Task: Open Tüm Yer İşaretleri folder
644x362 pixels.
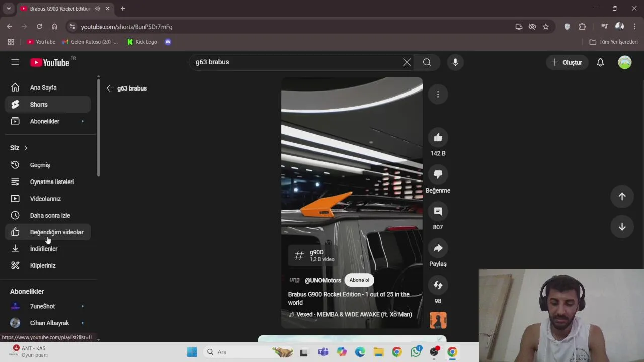Action: (x=614, y=42)
